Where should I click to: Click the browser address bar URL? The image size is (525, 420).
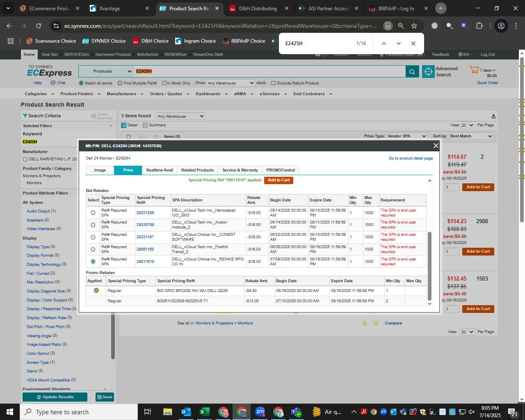(x=220, y=26)
